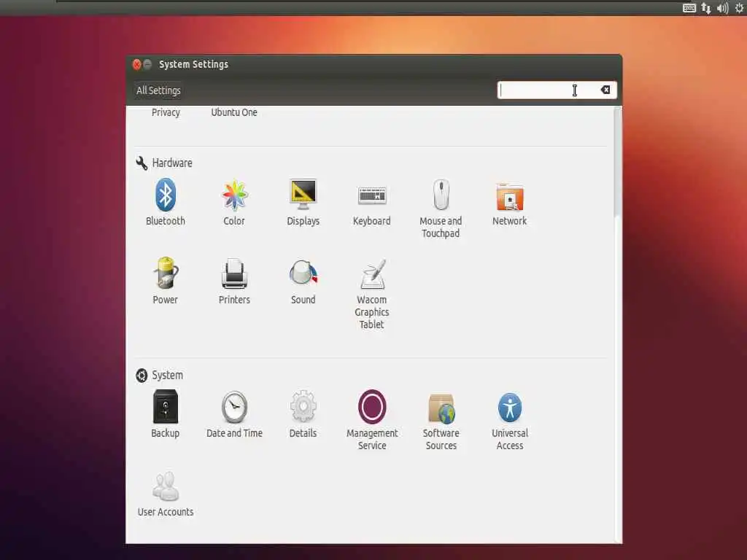This screenshot has width=747, height=560.
Task: Open Network settings icon
Action: [x=509, y=196]
